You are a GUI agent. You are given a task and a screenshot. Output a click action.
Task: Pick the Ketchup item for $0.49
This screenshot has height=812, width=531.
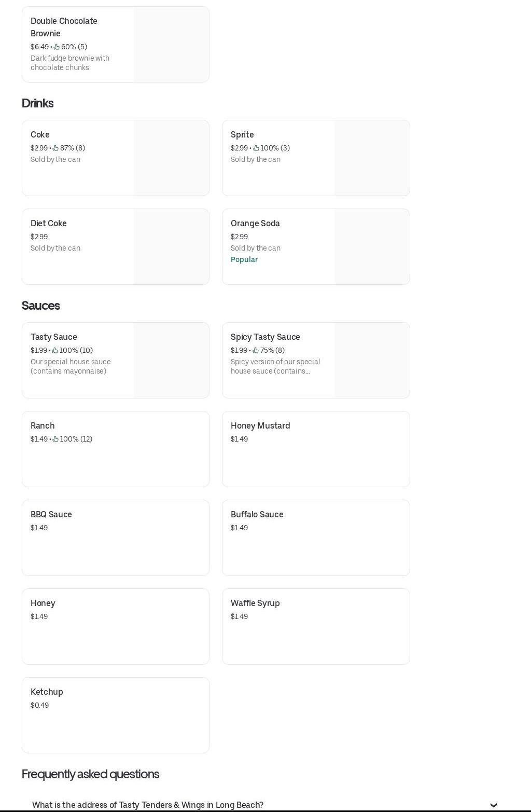point(115,715)
